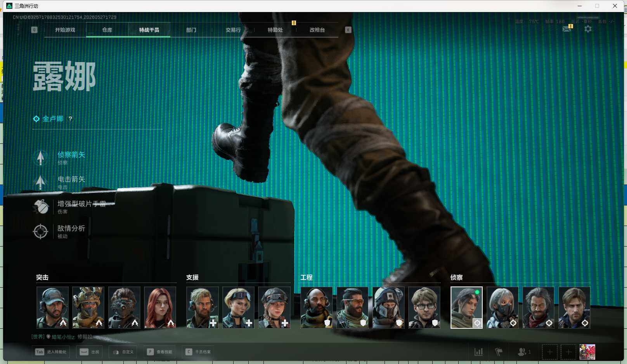Switch to the 部门 tab
The height and width of the screenshot is (364, 627).
pyautogui.click(x=191, y=30)
